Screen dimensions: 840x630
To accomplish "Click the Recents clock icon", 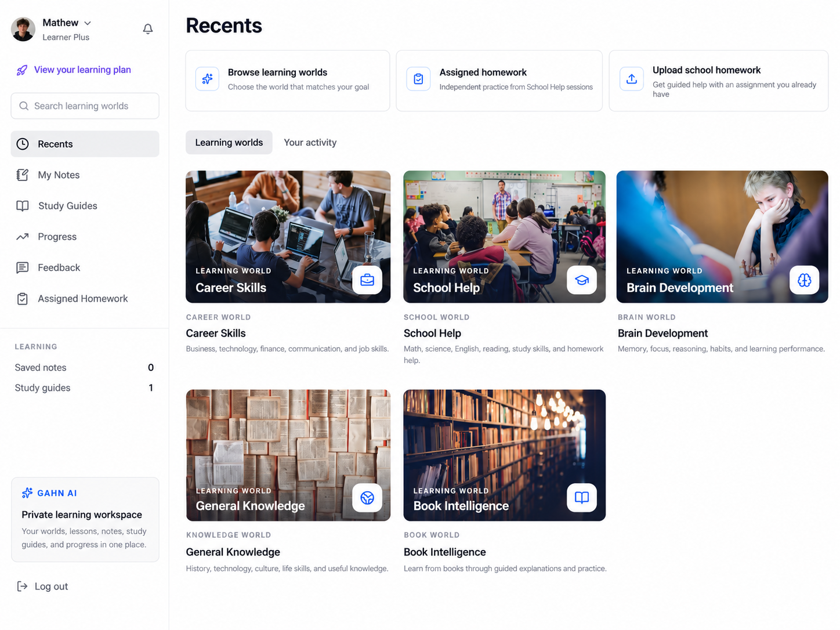I will [23, 144].
